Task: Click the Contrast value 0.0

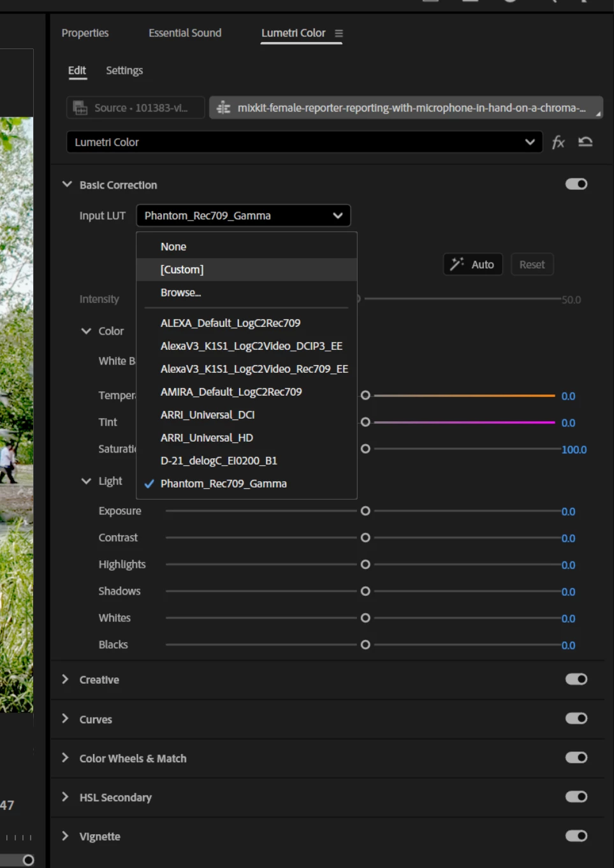Action: 568,539
